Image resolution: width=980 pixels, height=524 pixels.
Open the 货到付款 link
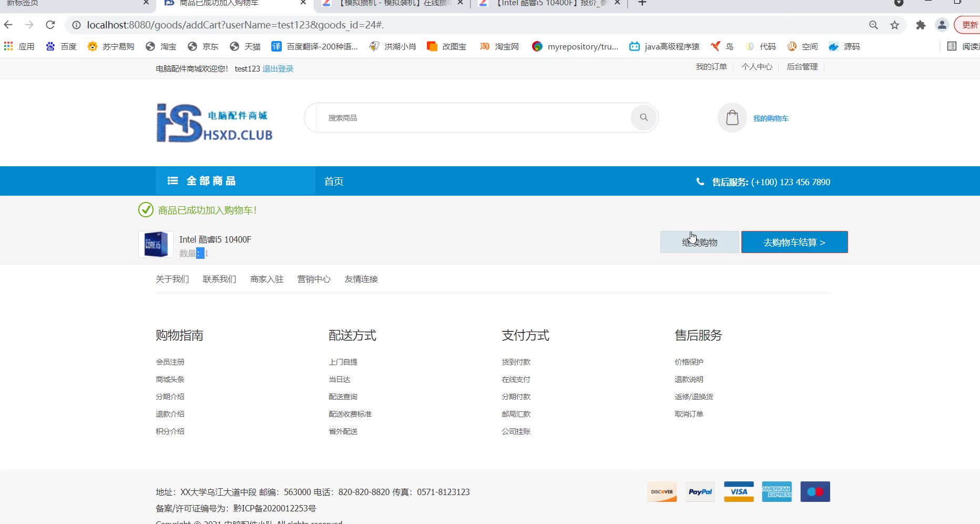(516, 362)
